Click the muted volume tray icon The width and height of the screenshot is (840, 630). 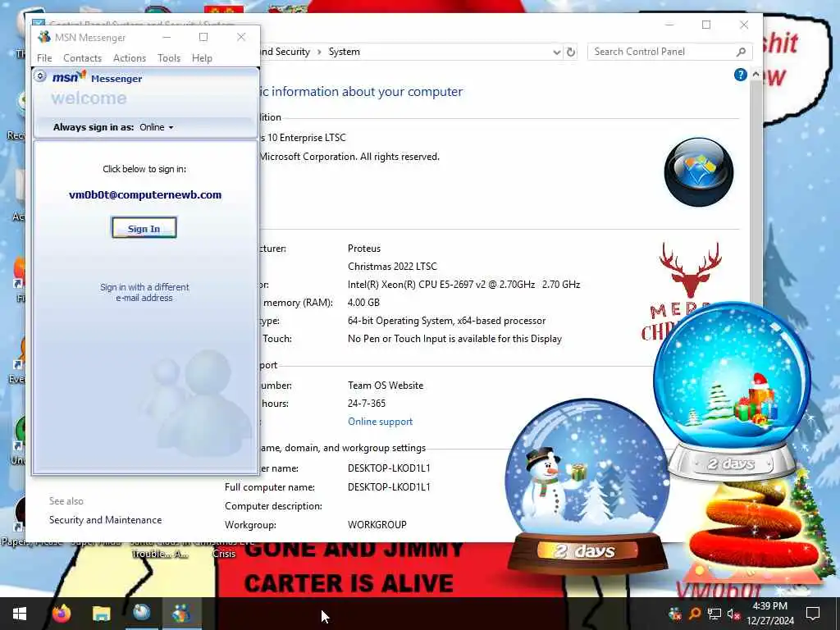tap(733, 614)
